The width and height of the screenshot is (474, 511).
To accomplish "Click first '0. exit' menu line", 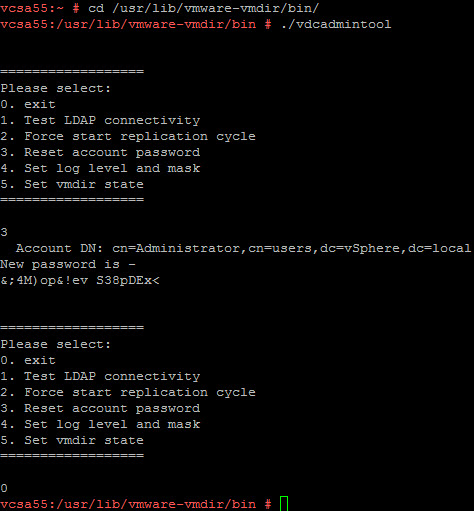I will (x=28, y=104).
